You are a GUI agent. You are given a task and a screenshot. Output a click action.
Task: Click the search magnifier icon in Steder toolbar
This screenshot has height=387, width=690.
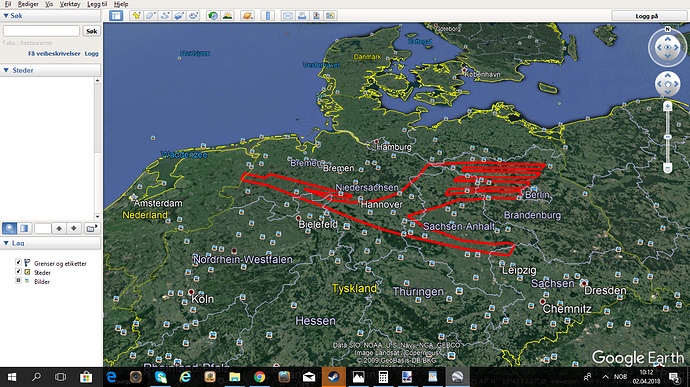click(10, 228)
